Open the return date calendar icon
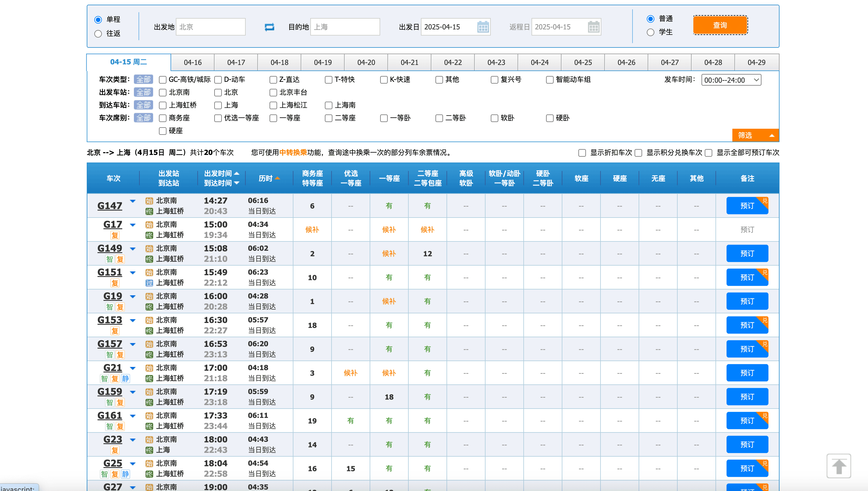The image size is (868, 491). click(x=593, y=27)
